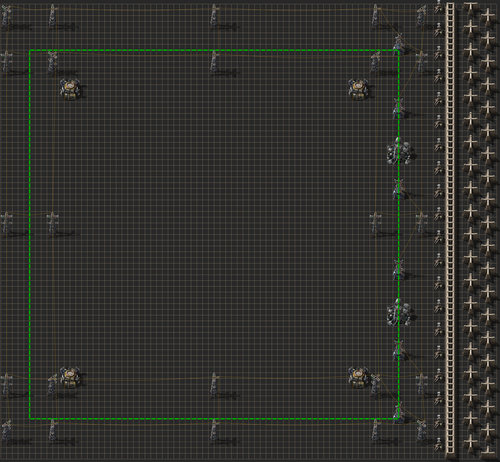Image resolution: width=500 pixels, height=462 pixels.
Task: Click the middle-row pole right of the green right border
Action: [x=421, y=224]
